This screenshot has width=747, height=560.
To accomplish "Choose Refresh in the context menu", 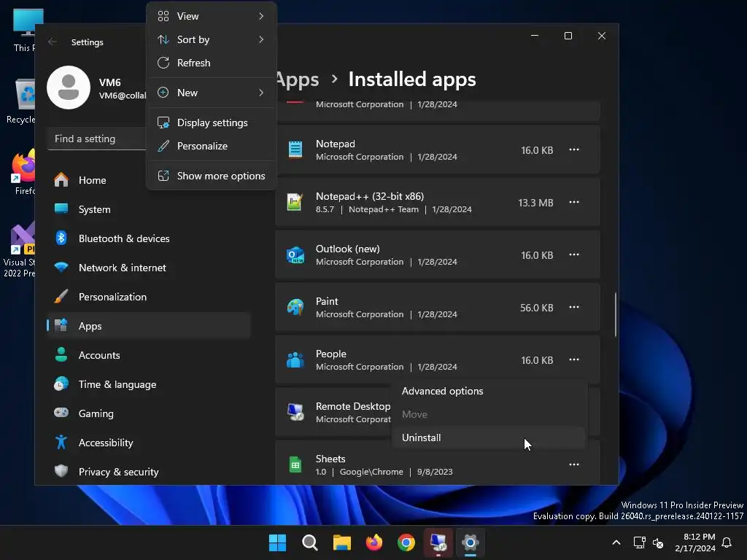I will [x=211, y=63].
